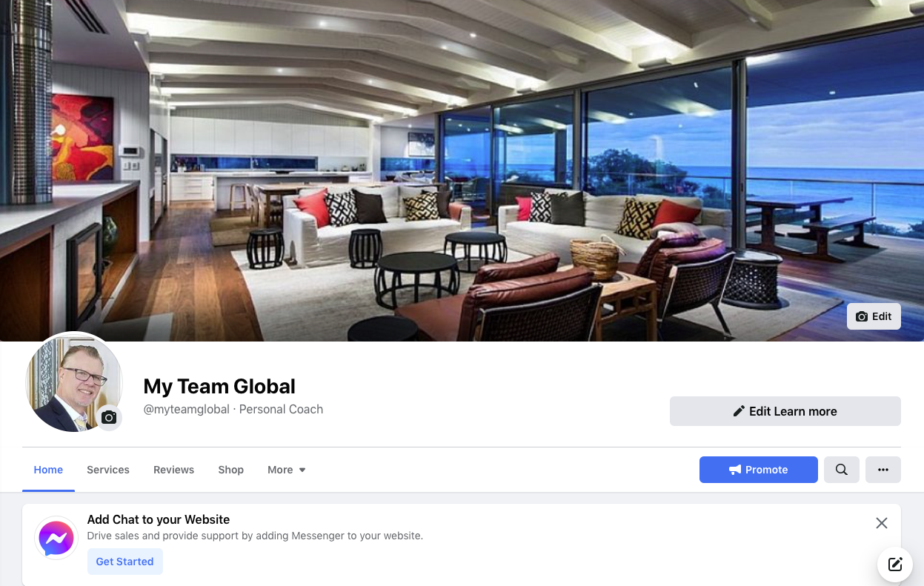Open the cover photo of living room
The width and height of the screenshot is (924, 586).
(462, 170)
